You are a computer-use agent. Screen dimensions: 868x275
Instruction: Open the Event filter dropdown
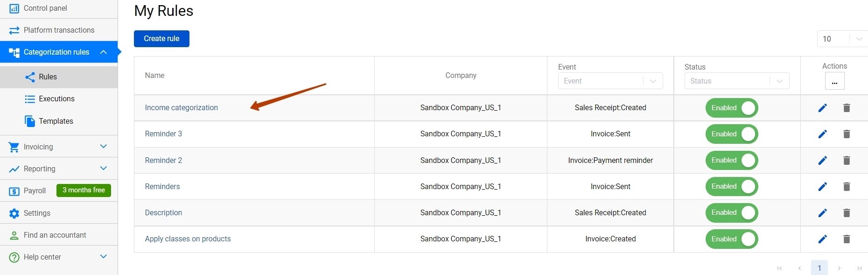point(610,81)
